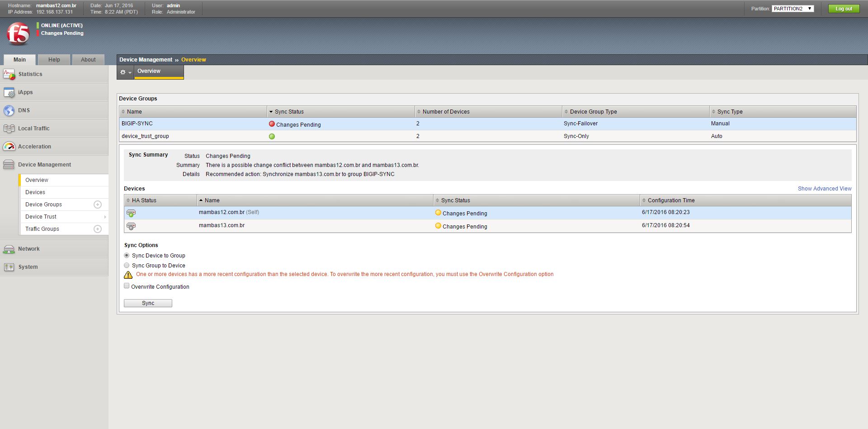Select Sync Group to Device radio
868x429 pixels.
127,265
